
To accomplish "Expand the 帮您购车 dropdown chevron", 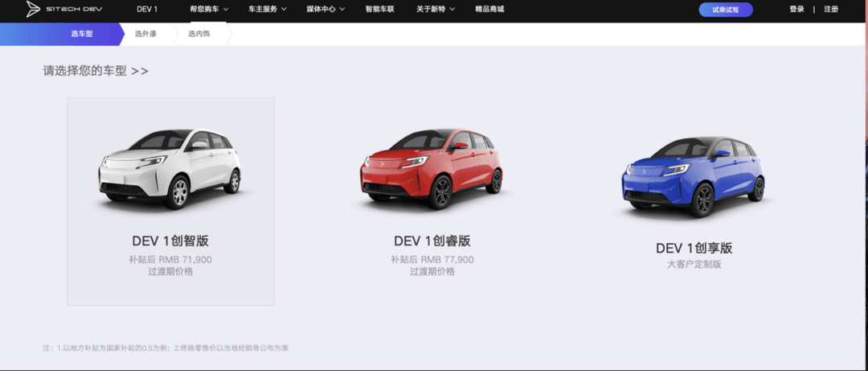I will (226, 10).
